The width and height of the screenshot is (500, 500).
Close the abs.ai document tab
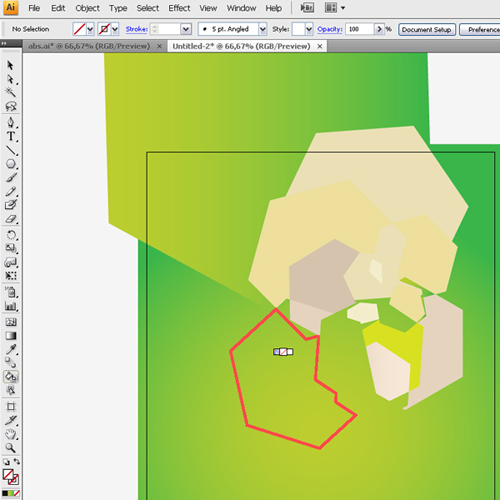coord(160,47)
